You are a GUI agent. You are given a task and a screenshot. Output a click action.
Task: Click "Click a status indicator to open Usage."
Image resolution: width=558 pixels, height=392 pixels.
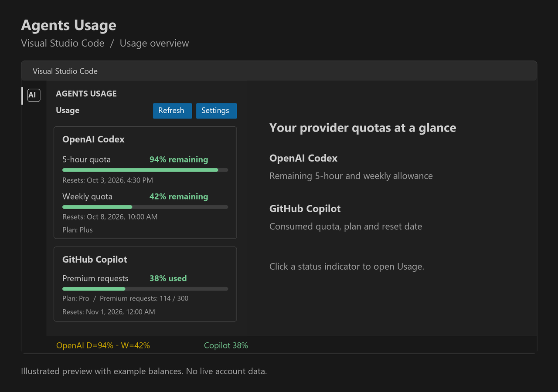[347, 267]
